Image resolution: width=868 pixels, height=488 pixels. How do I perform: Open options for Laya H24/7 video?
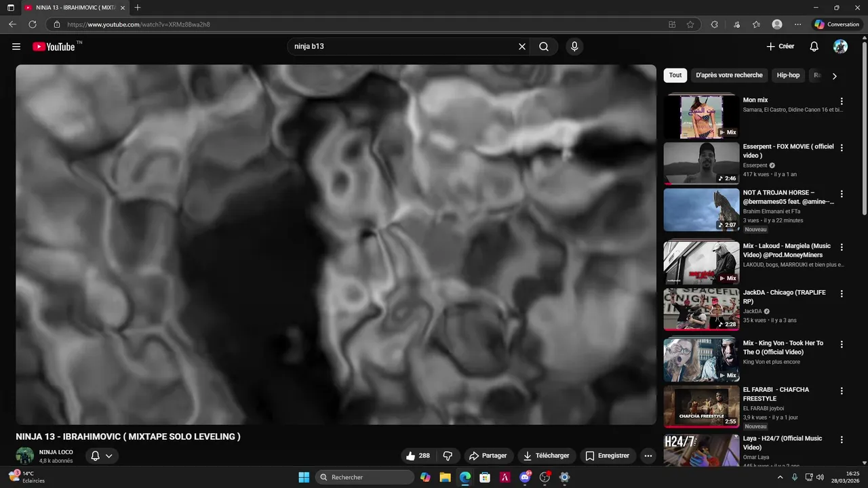click(x=842, y=440)
